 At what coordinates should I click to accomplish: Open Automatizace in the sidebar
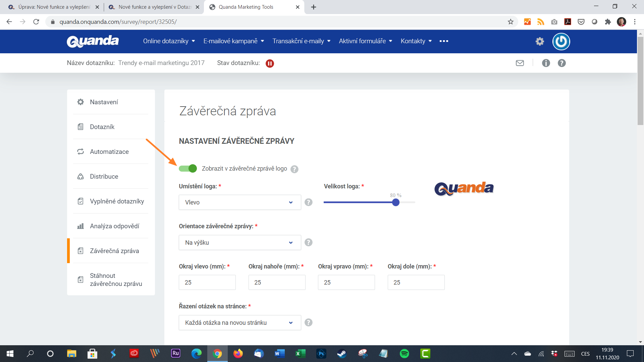click(111, 152)
